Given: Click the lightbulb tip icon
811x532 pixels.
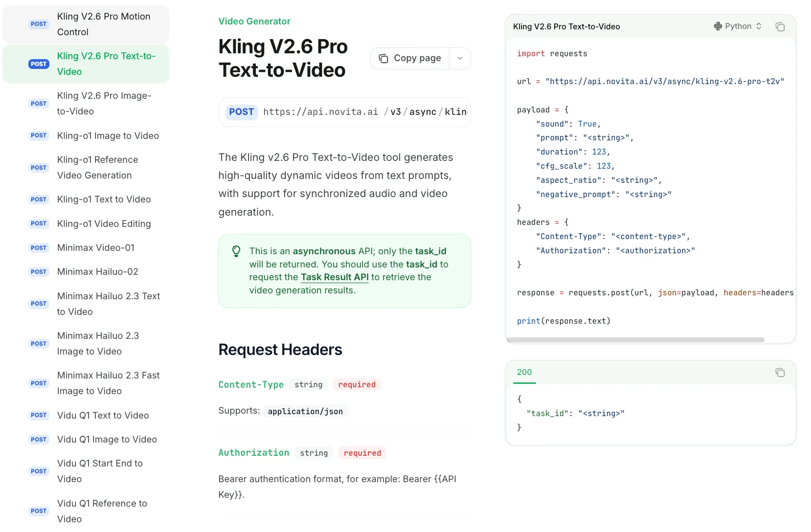Looking at the screenshot, I should click(x=236, y=251).
